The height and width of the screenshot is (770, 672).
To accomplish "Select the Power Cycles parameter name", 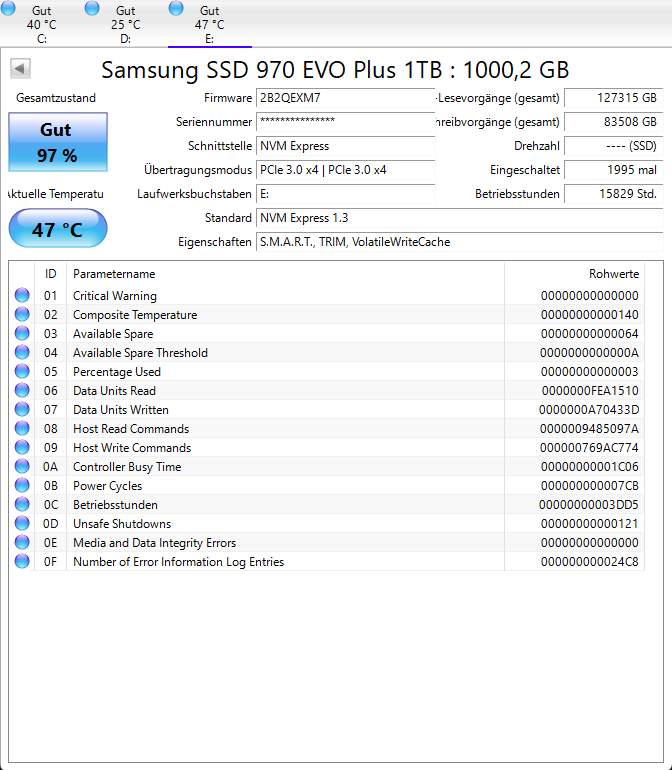I will point(108,486).
